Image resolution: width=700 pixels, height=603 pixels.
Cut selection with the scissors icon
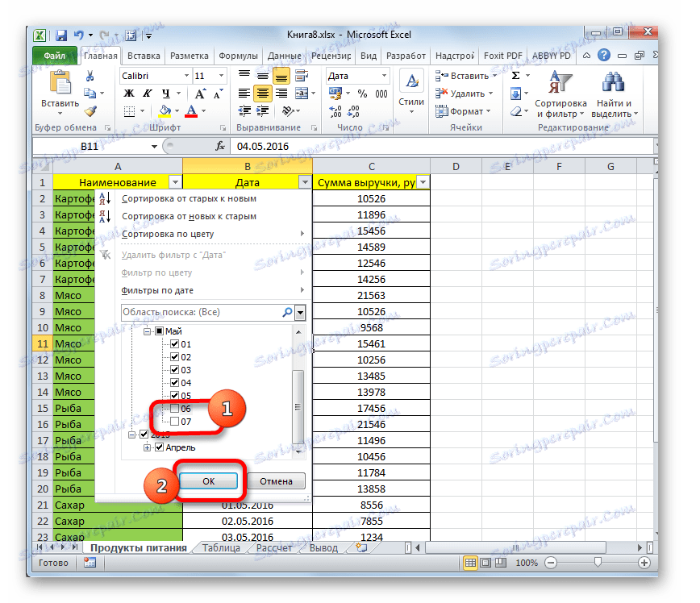point(90,76)
